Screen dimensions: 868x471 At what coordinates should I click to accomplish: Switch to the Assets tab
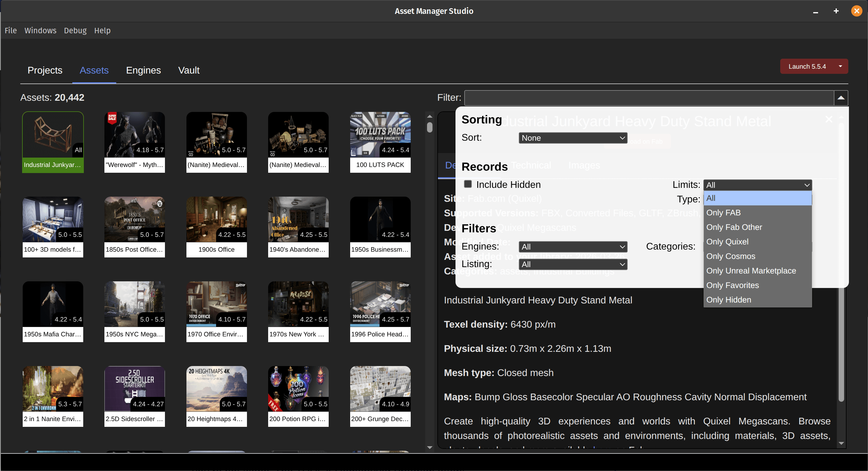coord(94,70)
